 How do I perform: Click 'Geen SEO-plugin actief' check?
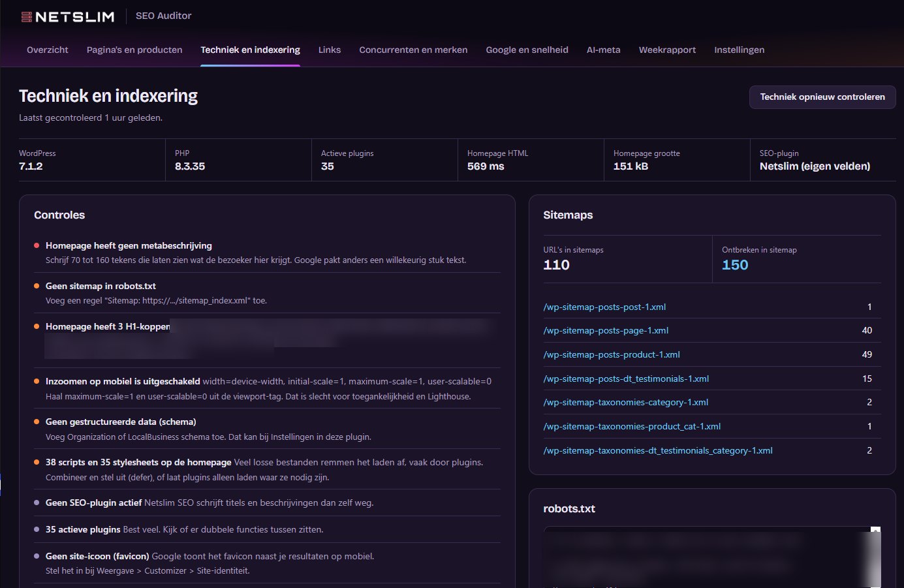93,503
